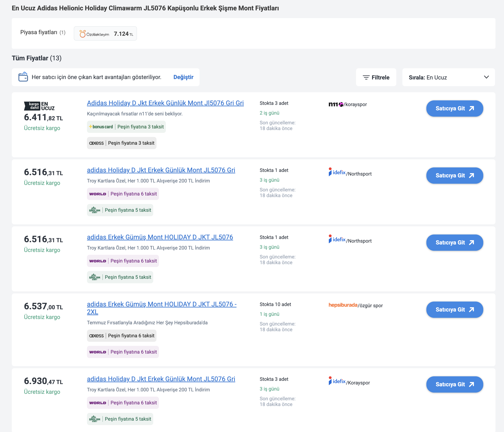Click idefix logo next to Korayspor

point(337,381)
